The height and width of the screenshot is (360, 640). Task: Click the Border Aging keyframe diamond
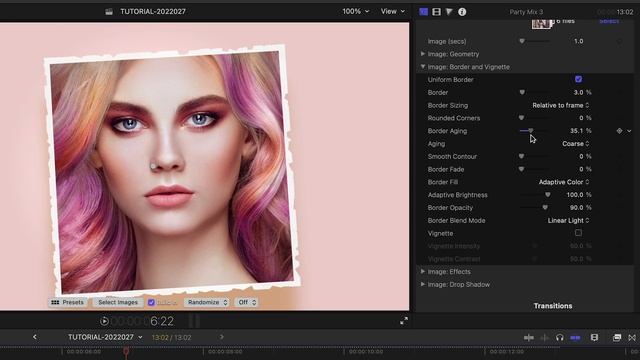point(620,131)
